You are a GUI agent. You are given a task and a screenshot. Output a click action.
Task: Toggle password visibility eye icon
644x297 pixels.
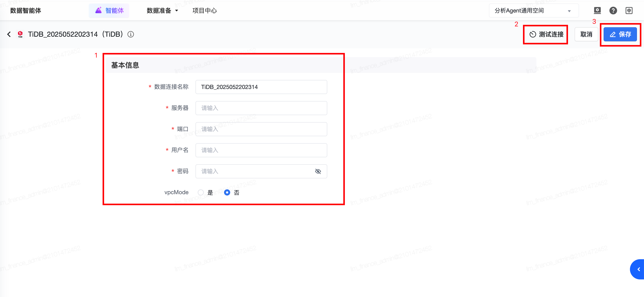(x=318, y=171)
